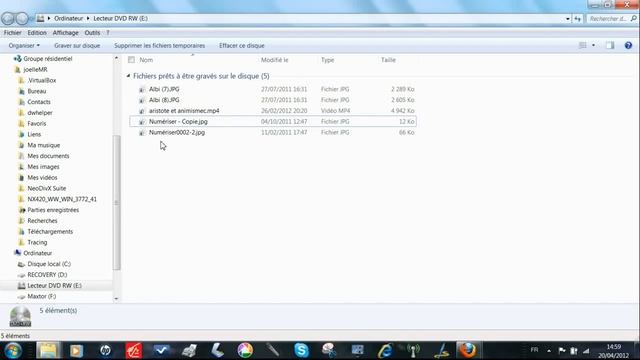Click the wireless antenna taskbar icon
The image size is (640, 360).
tap(413, 351)
